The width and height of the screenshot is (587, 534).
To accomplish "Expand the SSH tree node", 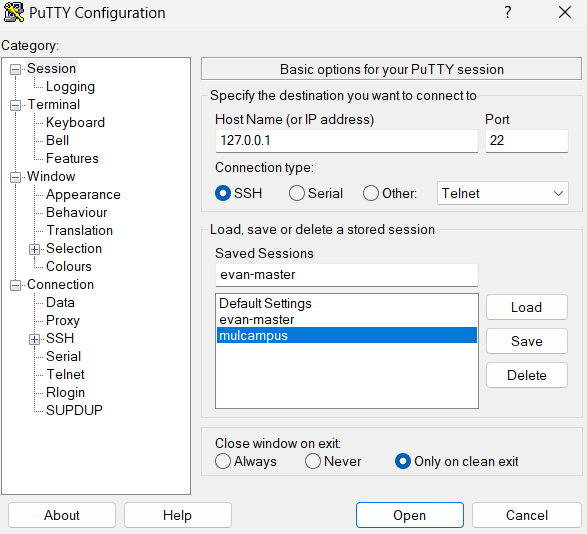I will coord(34,339).
